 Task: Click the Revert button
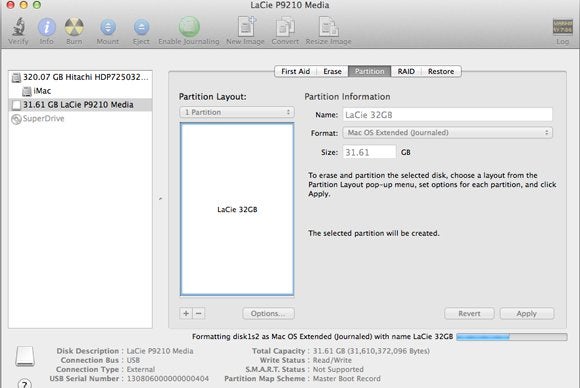click(x=469, y=313)
